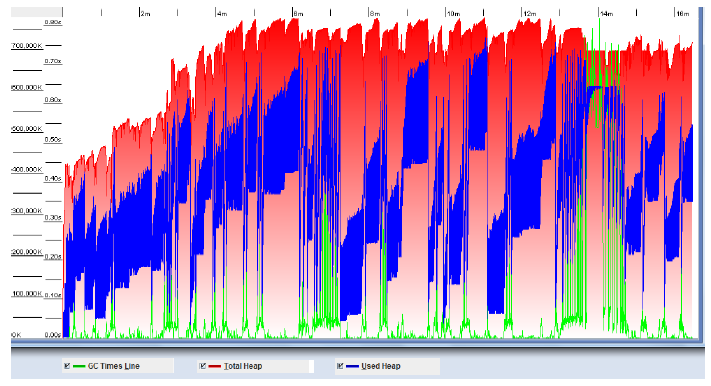The image size is (711, 386).
Task: Click the 0.40s GC time axis label
Action: pyautogui.click(x=53, y=179)
